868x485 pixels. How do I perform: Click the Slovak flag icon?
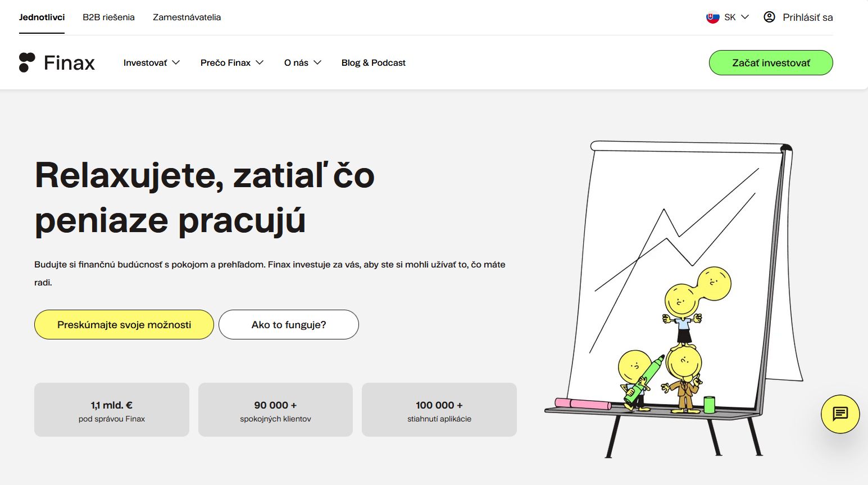point(712,17)
